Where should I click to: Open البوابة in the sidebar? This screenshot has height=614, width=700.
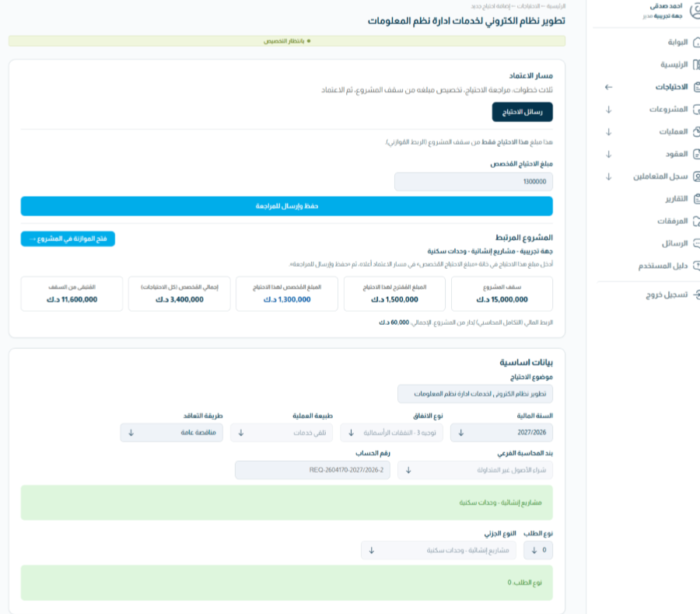click(x=677, y=43)
